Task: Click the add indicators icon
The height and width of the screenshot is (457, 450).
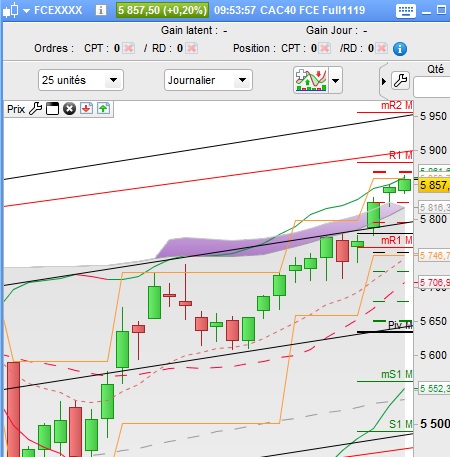Action: pos(311,80)
